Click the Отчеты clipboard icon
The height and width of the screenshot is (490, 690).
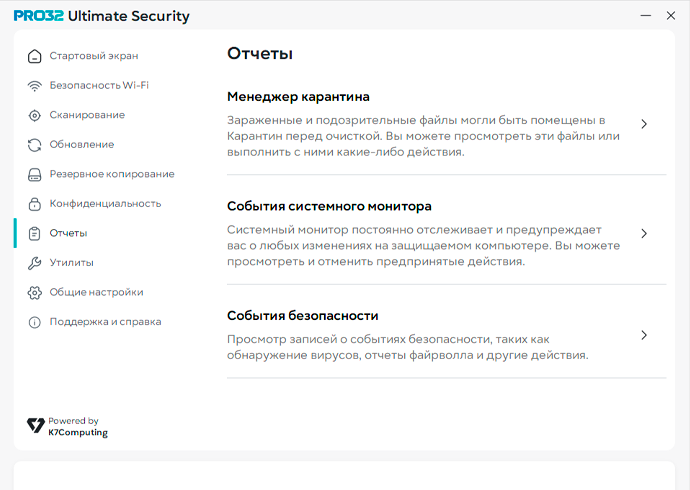(35, 233)
